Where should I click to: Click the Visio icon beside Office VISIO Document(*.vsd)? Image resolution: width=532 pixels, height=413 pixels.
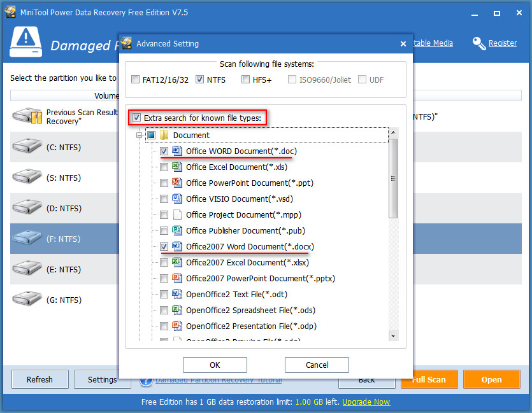tap(176, 199)
